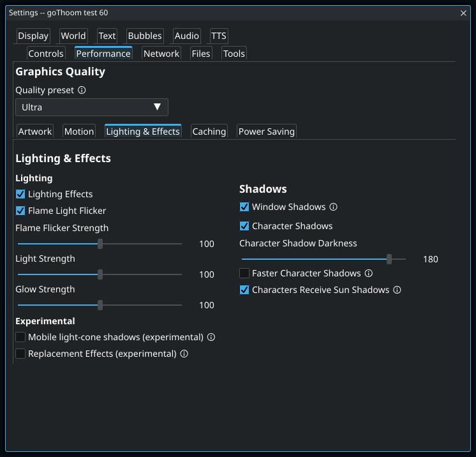Select the Power Saving tab

(267, 131)
